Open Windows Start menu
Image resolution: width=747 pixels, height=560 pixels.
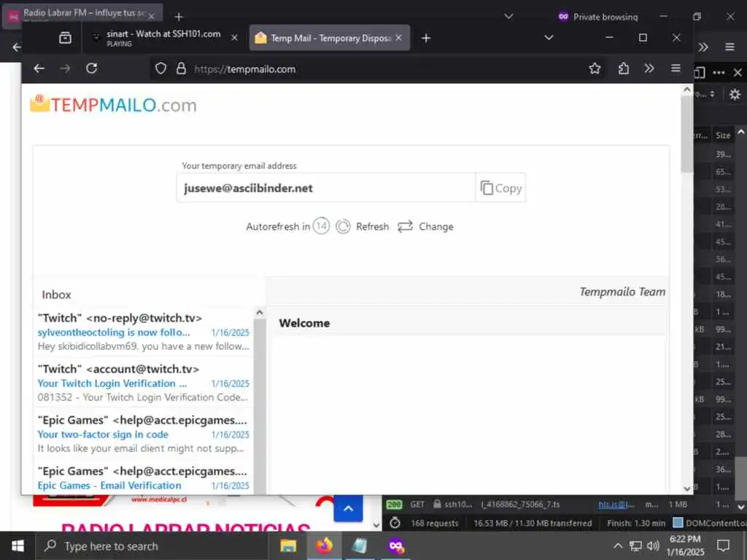(x=18, y=546)
